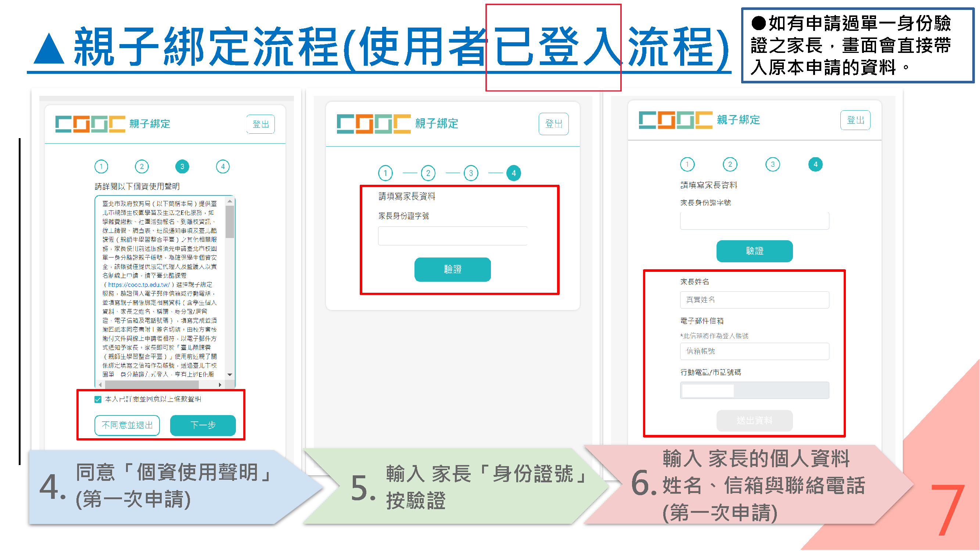Image resolution: width=980 pixels, height=551 pixels.
Task: Click the 驗證 button in the middle panel
Action: click(x=453, y=270)
